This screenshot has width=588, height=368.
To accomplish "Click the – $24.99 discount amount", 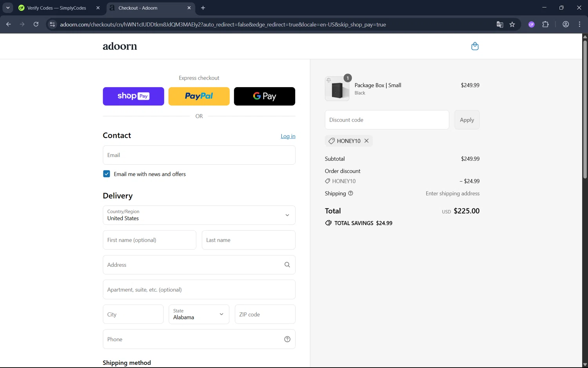I will [x=470, y=181].
